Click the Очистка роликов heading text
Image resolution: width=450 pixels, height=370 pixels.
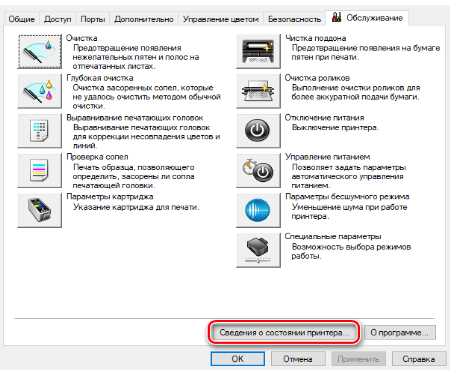click(317, 78)
